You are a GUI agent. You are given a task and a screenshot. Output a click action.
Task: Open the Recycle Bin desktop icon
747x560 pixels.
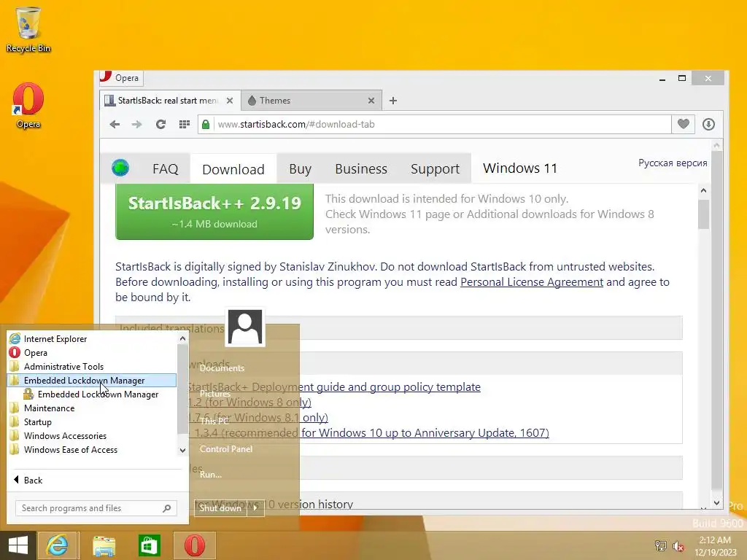pos(28,28)
